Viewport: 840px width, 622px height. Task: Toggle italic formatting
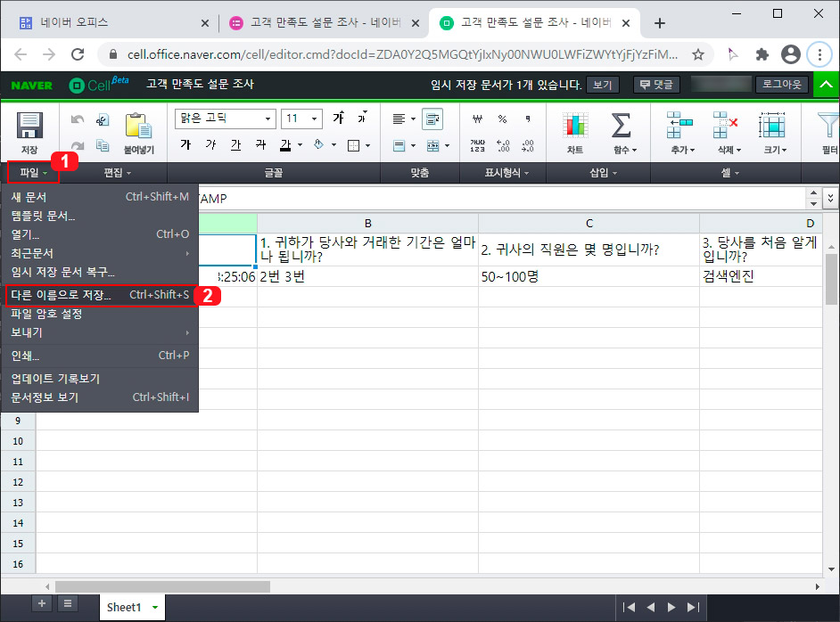pyautogui.click(x=213, y=144)
